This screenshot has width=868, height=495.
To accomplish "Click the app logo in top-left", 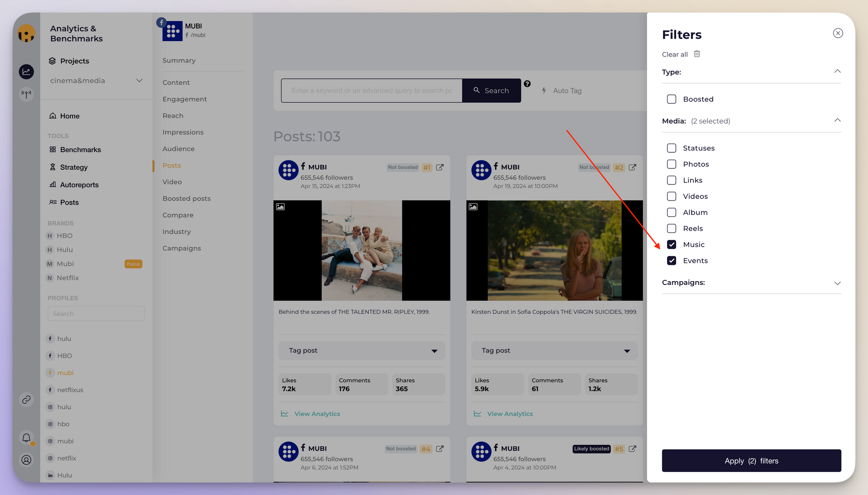I will (x=26, y=33).
